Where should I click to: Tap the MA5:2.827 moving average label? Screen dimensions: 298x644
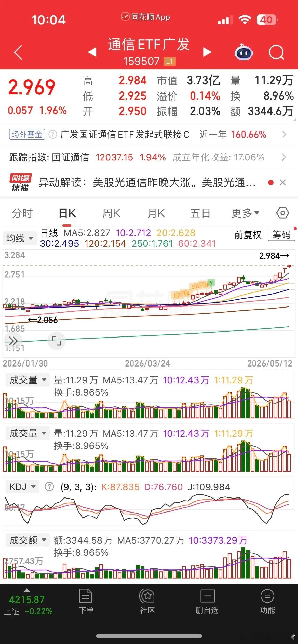(87, 233)
